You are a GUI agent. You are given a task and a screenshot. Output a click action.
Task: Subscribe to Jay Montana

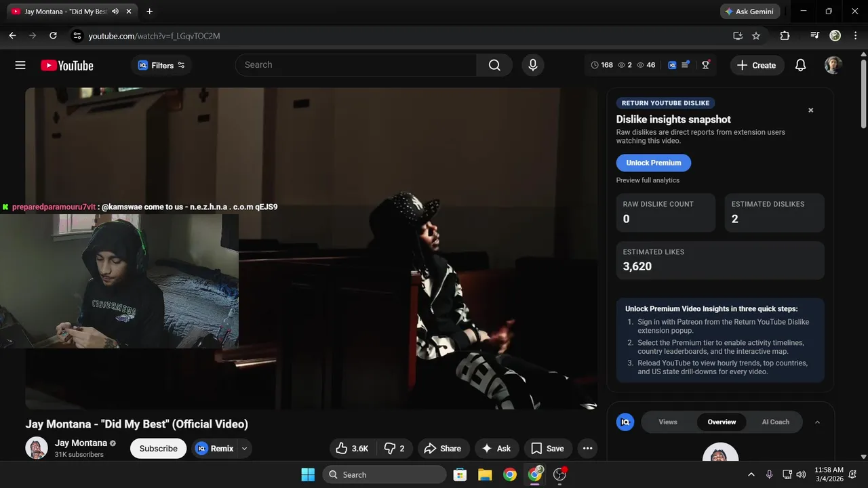click(x=158, y=448)
